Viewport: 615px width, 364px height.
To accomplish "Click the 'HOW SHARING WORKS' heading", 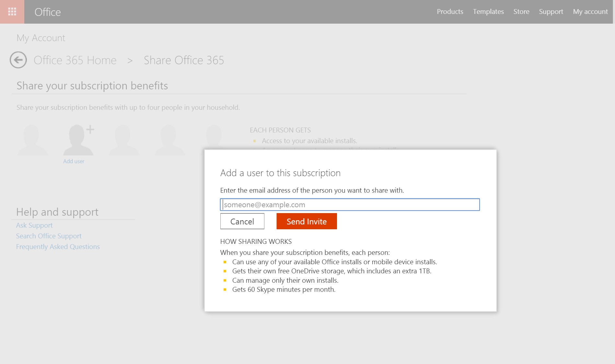I will (x=256, y=242).
